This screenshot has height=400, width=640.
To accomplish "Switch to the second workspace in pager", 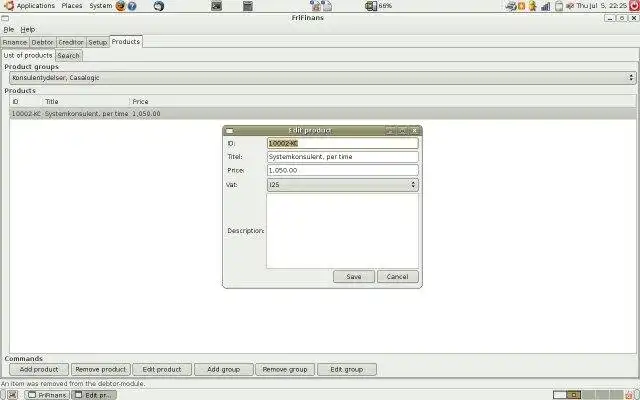I will click(574, 395).
